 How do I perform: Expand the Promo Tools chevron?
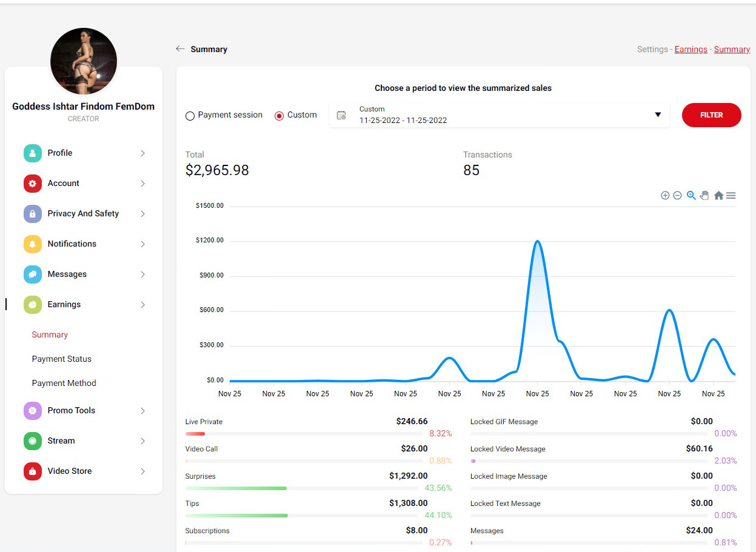(x=143, y=411)
